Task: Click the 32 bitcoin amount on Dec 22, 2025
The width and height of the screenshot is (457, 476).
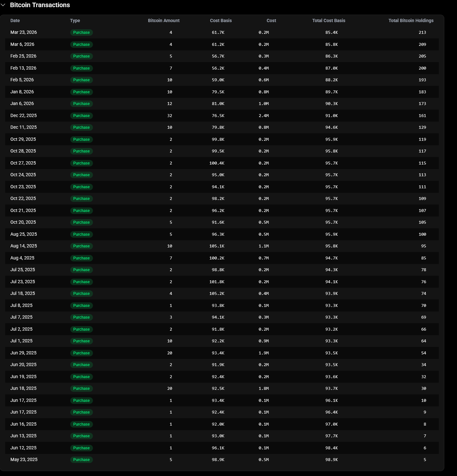Action: click(170, 116)
